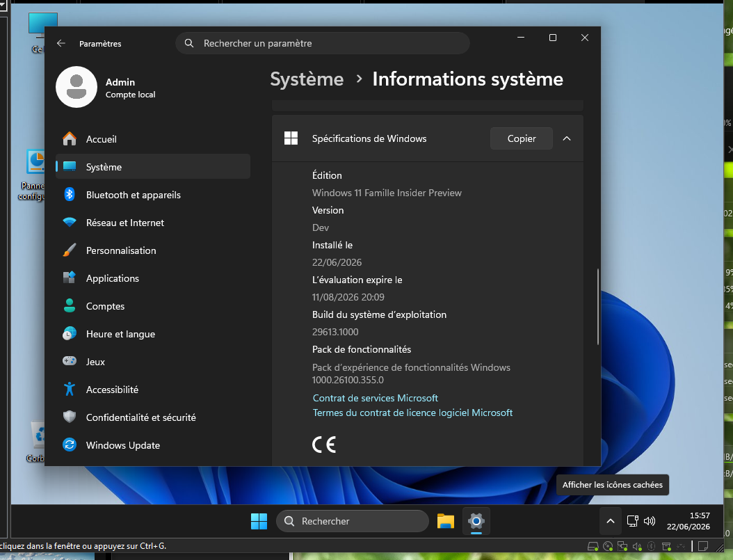The width and height of the screenshot is (733, 560).
Task: Open Personnalisation settings
Action: point(153,250)
